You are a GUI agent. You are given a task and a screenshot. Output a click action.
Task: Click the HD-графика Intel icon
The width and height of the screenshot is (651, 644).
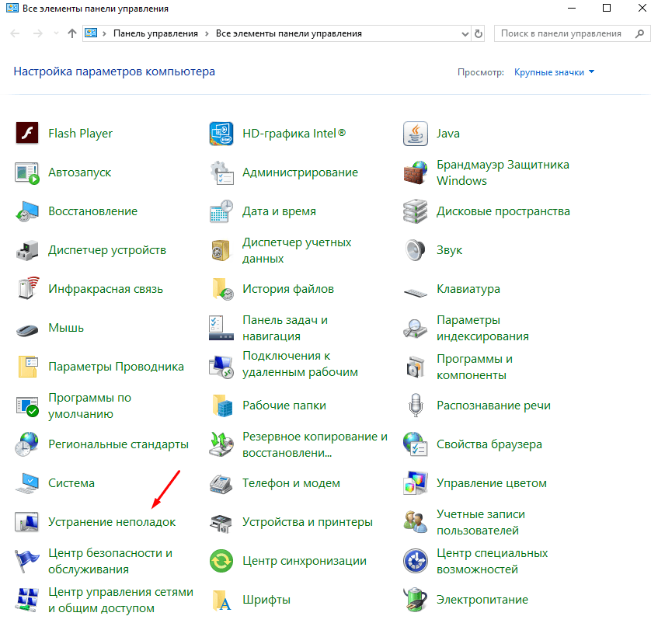click(221, 134)
